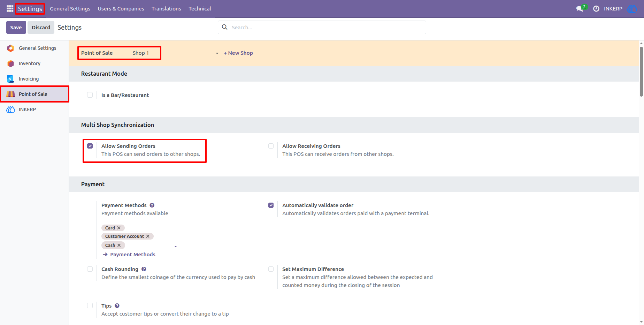Show help for Payment Methods
Viewport: 644px width, 325px height.
click(x=152, y=205)
